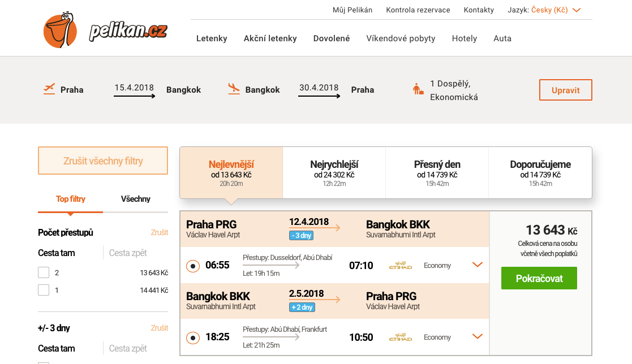The width and height of the screenshot is (632, 364).
Task: Click the Zrušit link next to Počet přestupů
Action: [x=159, y=232]
